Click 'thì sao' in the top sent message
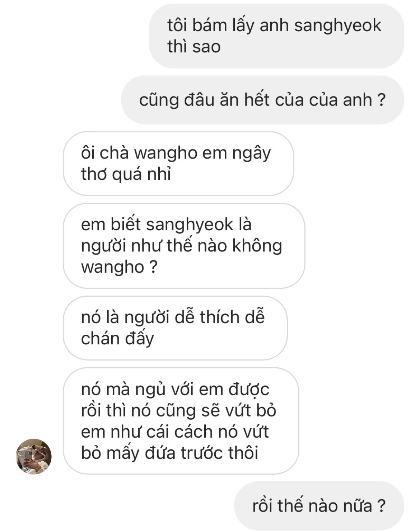 click(194, 47)
